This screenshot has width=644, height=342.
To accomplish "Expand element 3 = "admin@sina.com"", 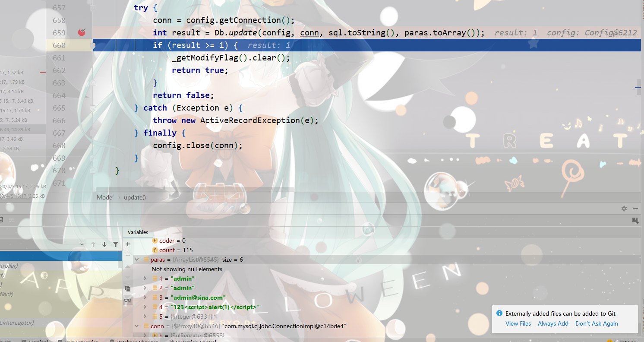I will (145, 298).
